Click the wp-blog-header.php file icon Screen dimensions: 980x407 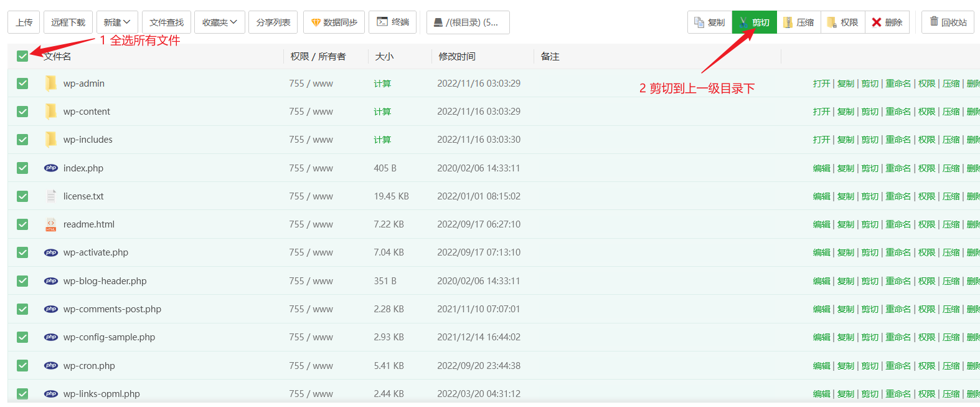coord(51,281)
